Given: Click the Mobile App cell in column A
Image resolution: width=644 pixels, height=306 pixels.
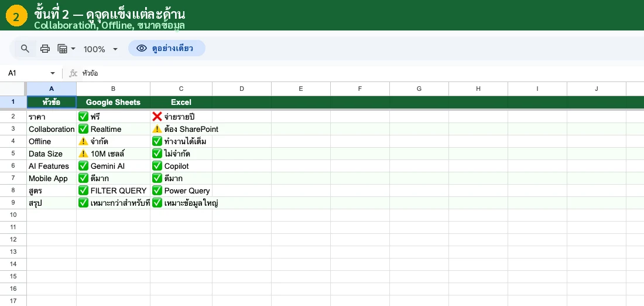Looking at the screenshot, I should 52,178.
